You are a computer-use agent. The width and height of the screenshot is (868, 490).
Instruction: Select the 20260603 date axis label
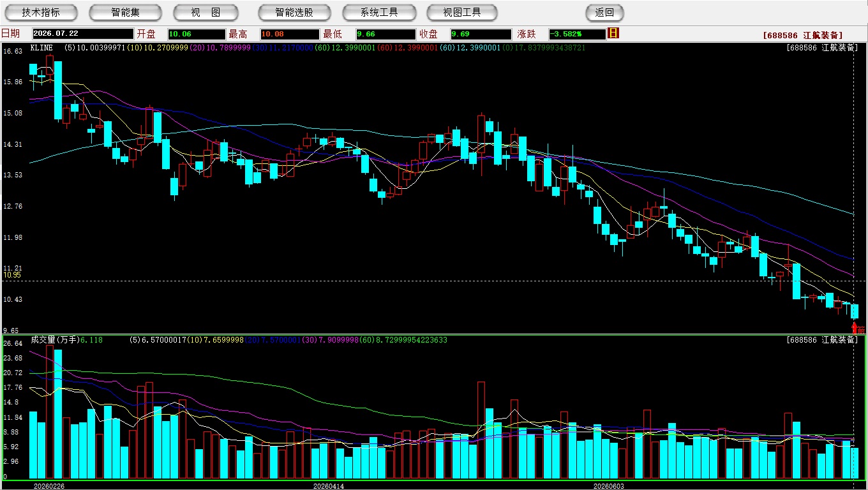coord(609,486)
